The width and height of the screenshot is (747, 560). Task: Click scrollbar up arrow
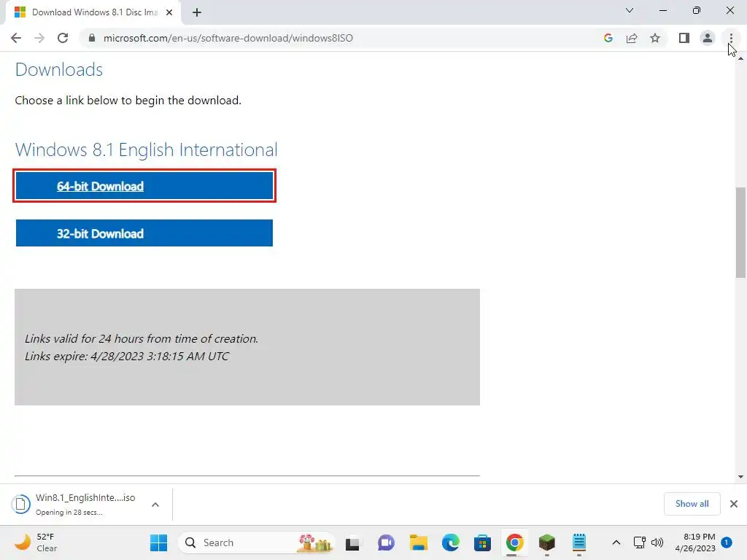(740, 58)
